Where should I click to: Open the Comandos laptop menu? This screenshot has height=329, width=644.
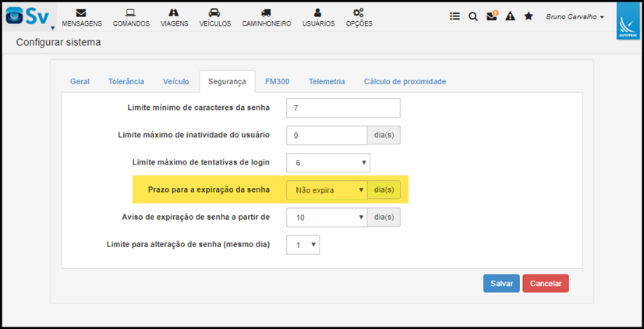pos(131,18)
